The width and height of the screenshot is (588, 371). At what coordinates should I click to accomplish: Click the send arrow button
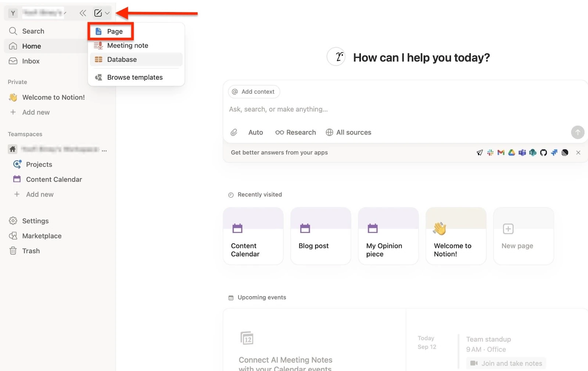coord(577,132)
